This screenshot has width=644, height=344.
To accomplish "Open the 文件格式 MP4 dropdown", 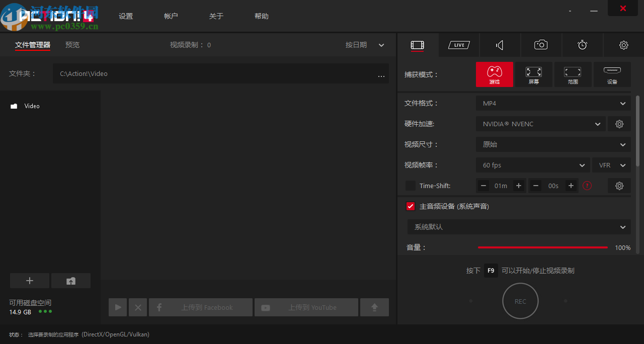I will pyautogui.click(x=553, y=103).
